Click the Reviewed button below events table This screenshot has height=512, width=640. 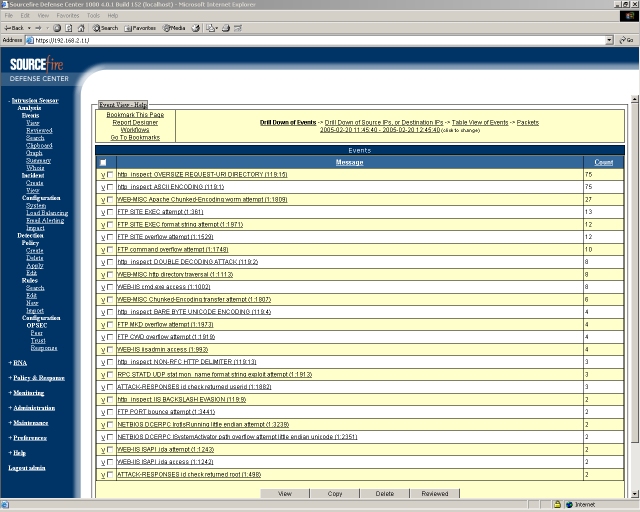pyautogui.click(x=435, y=494)
